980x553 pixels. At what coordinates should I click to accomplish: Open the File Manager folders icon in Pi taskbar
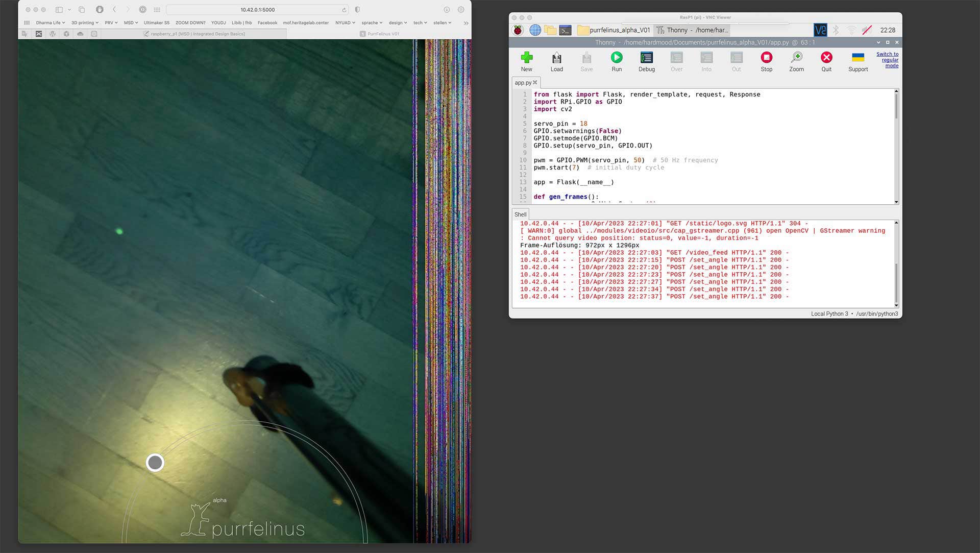coord(550,30)
